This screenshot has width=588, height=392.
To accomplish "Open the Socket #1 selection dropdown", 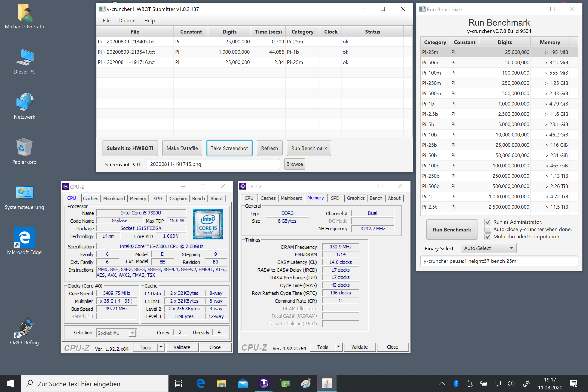I will click(x=116, y=333).
